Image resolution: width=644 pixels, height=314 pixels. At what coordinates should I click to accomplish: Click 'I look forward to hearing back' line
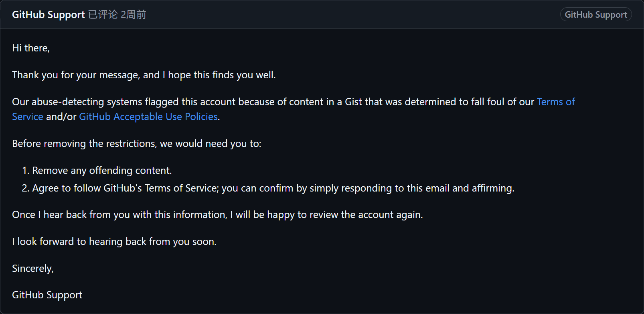(114, 241)
